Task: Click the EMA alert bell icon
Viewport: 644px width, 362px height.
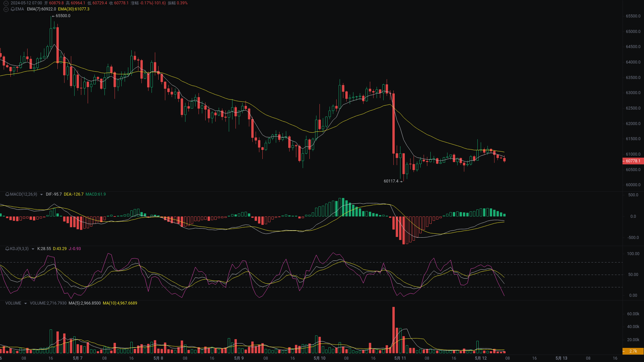Action: click(x=13, y=9)
